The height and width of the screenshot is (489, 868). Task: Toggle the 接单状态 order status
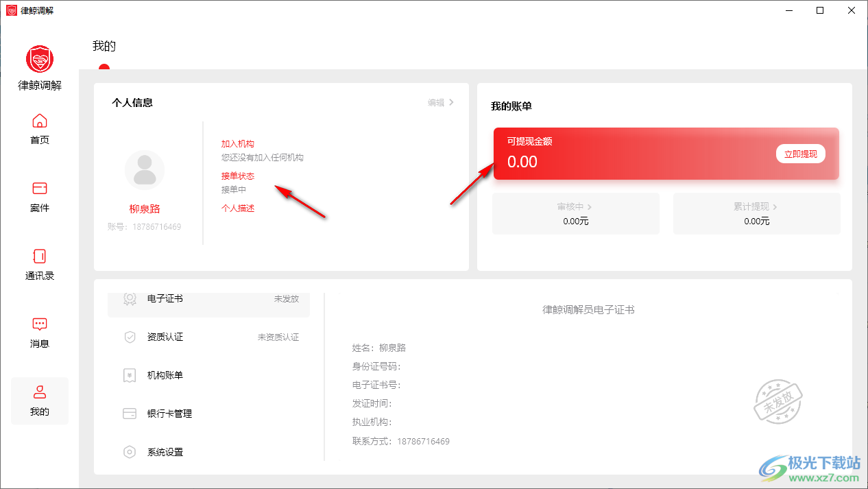pyautogui.click(x=237, y=176)
